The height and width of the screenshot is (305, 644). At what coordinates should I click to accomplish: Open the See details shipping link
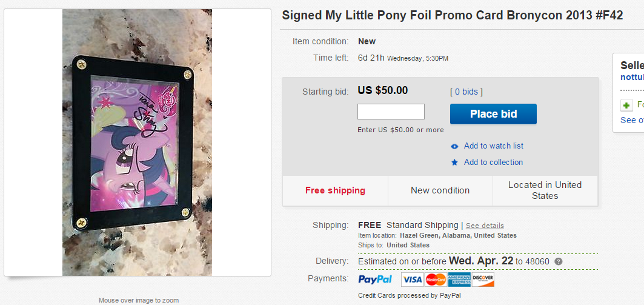(485, 226)
